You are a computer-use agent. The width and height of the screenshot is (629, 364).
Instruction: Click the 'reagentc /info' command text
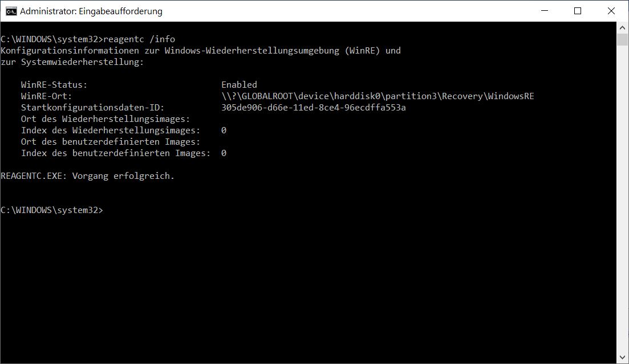click(x=139, y=39)
